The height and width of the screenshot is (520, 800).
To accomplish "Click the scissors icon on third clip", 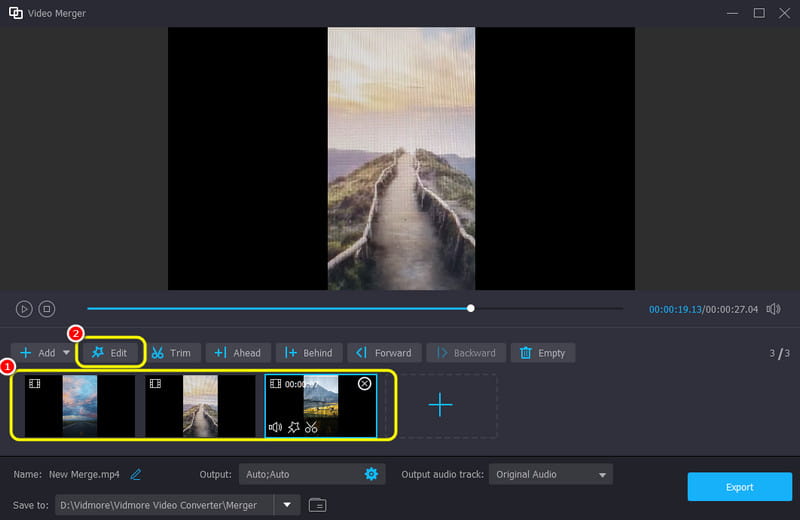I will pos(312,427).
